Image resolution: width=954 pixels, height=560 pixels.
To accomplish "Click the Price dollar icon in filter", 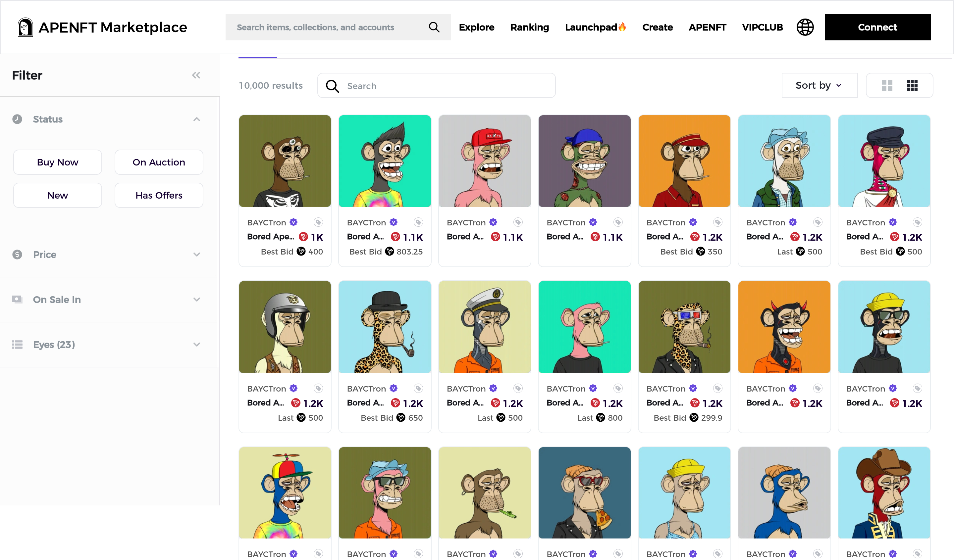I will click(x=17, y=255).
